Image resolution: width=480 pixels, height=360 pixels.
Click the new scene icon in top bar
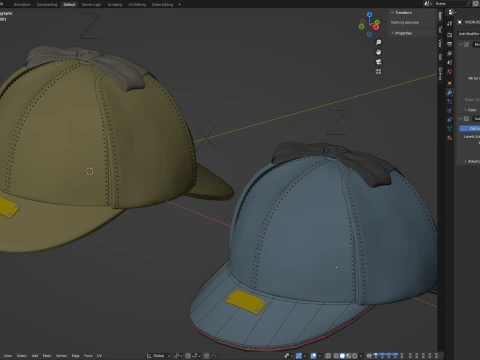[x=475, y=3]
